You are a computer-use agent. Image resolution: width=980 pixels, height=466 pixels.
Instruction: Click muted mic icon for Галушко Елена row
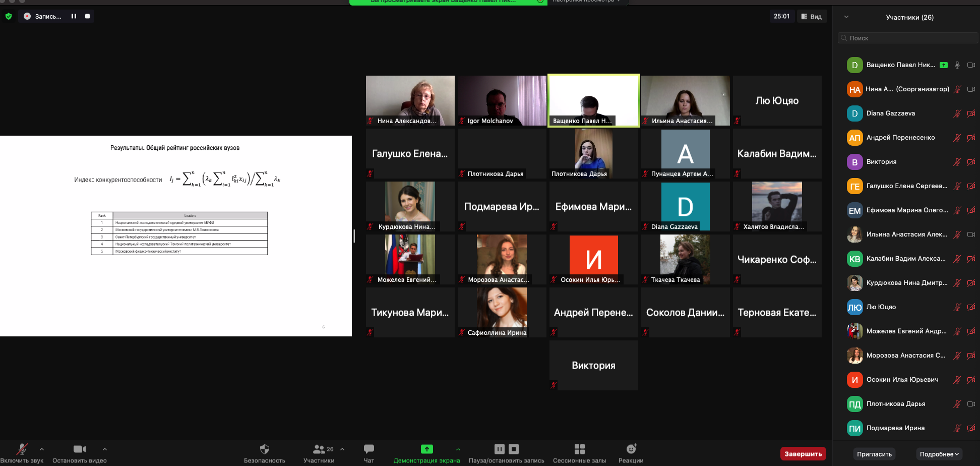[957, 186]
